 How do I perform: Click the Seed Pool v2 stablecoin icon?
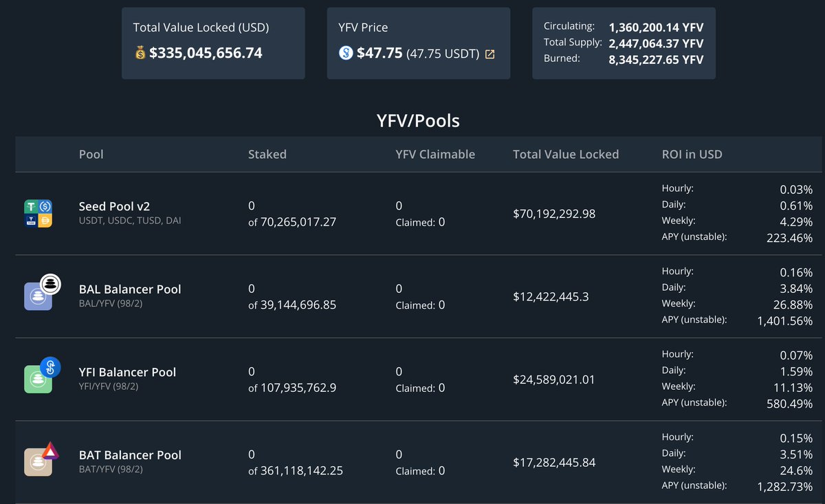[38, 214]
